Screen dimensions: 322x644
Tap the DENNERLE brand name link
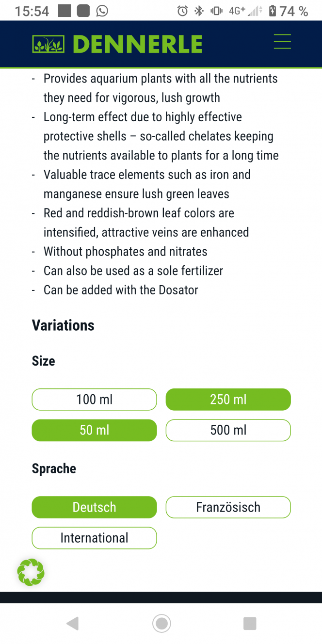[x=137, y=45]
